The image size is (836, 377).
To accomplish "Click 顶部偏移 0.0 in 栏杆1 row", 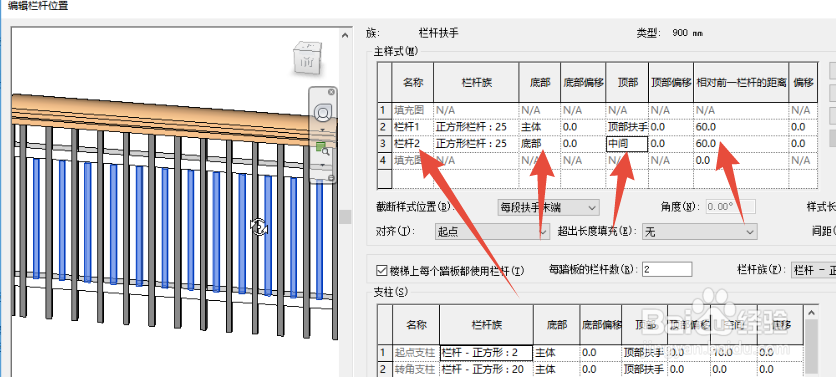I will click(x=671, y=127).
